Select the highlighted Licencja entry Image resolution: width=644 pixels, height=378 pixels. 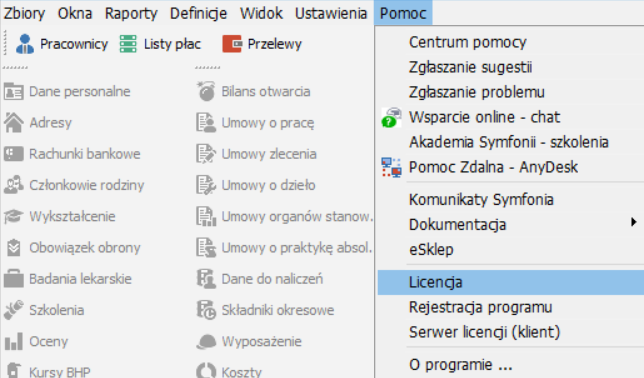click(x=511, y=282)
